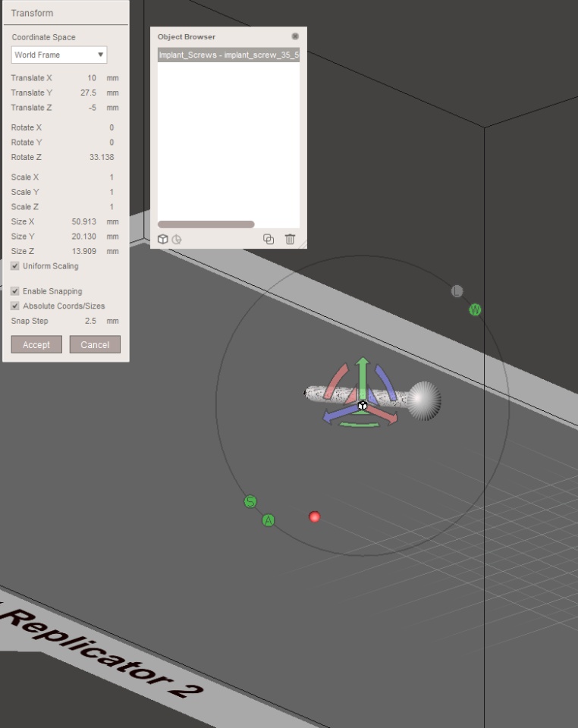Click the green S hotbox marker
Viewport: 578px width, 728px height.
click(x=250, y=501)
